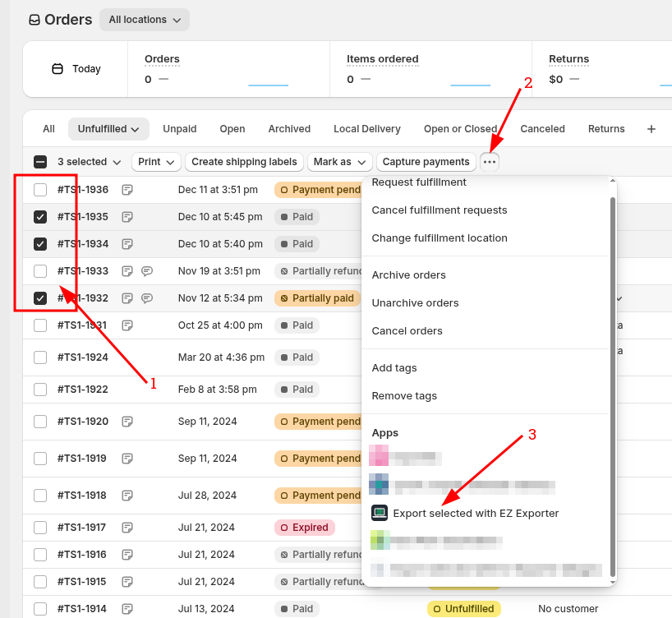Open the Mark as dropdown

click(339, 162)
